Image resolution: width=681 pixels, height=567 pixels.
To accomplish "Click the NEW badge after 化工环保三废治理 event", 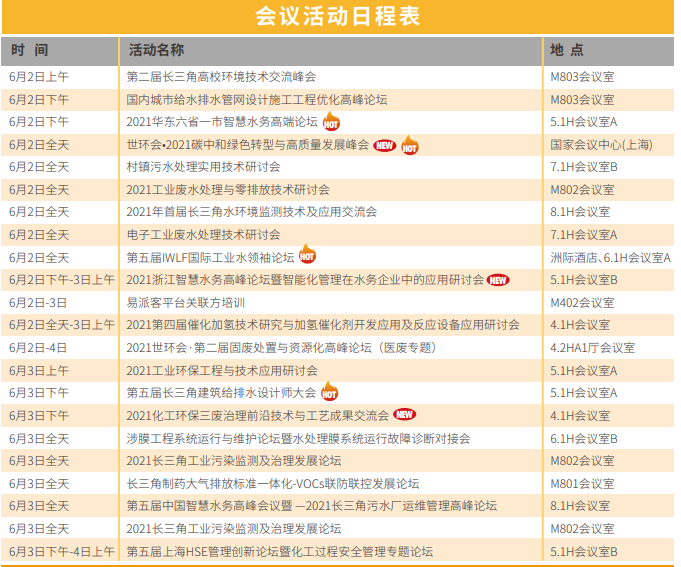I will point(404,415).
